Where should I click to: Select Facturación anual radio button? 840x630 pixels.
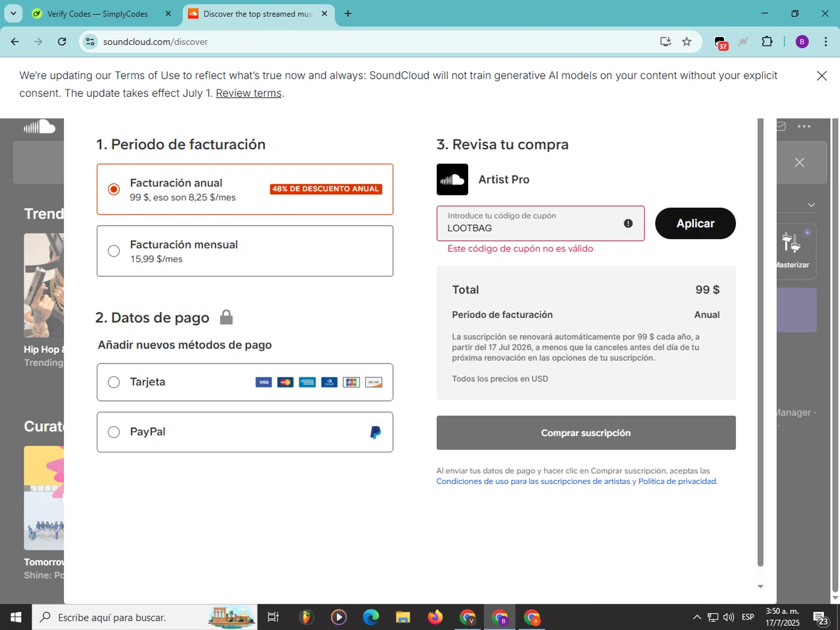point(114,189)
